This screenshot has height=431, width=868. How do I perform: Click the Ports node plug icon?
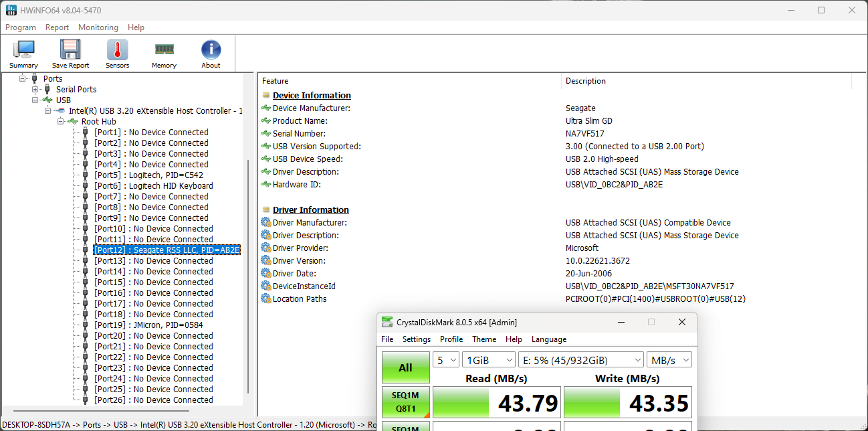tap(35, 79)
